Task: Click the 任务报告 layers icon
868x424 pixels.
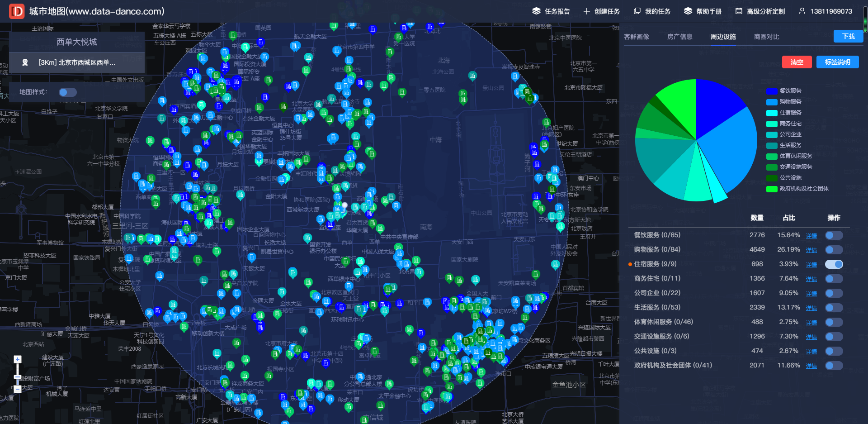Action: 536,11
